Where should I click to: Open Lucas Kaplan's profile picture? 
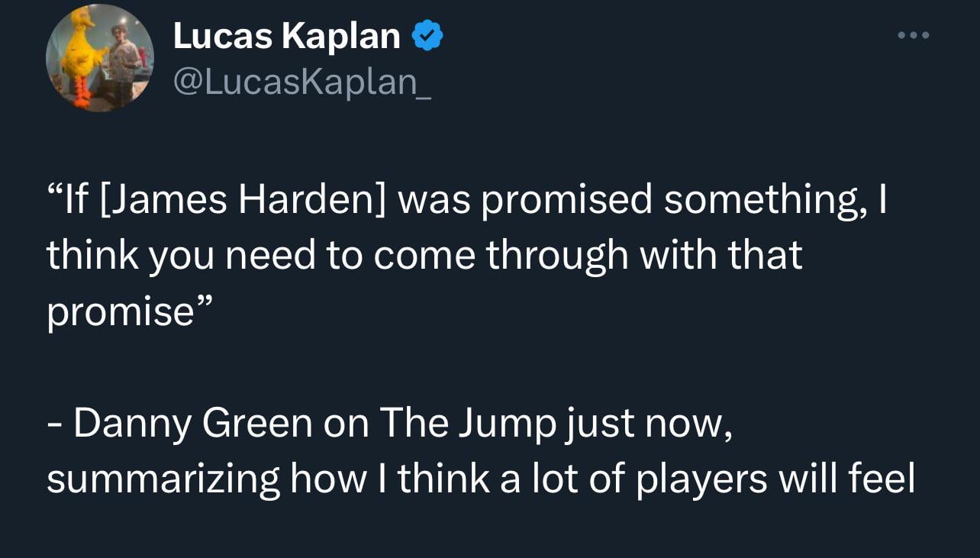99,58
